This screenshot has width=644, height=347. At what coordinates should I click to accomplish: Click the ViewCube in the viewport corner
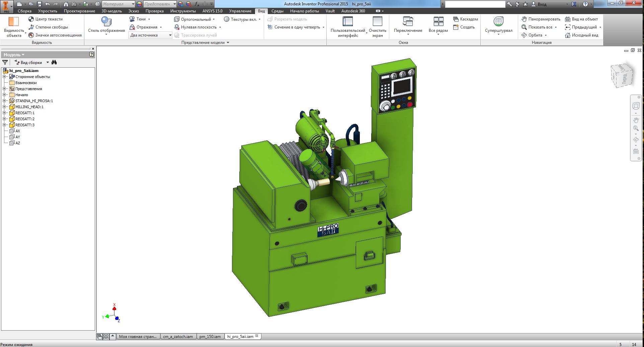(622, 76)
